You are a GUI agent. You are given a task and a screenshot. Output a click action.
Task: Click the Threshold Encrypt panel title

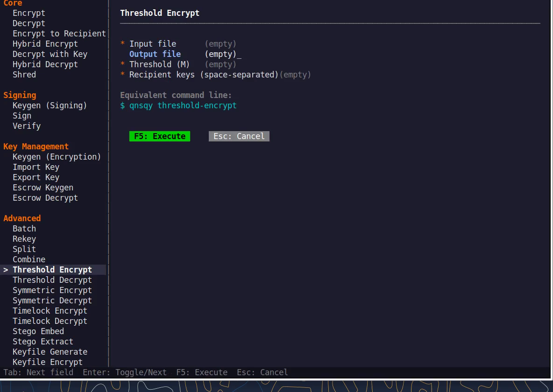[x=160, y=13]
